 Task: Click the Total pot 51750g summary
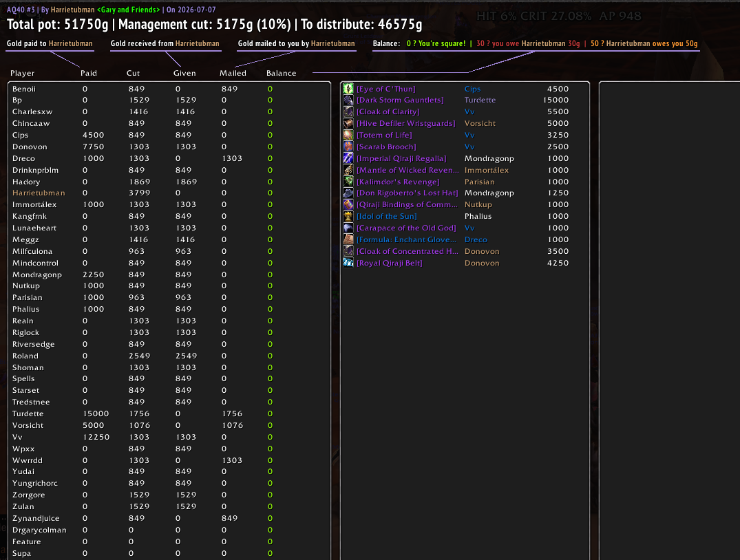pyautogui.click(x=58, y=25)
